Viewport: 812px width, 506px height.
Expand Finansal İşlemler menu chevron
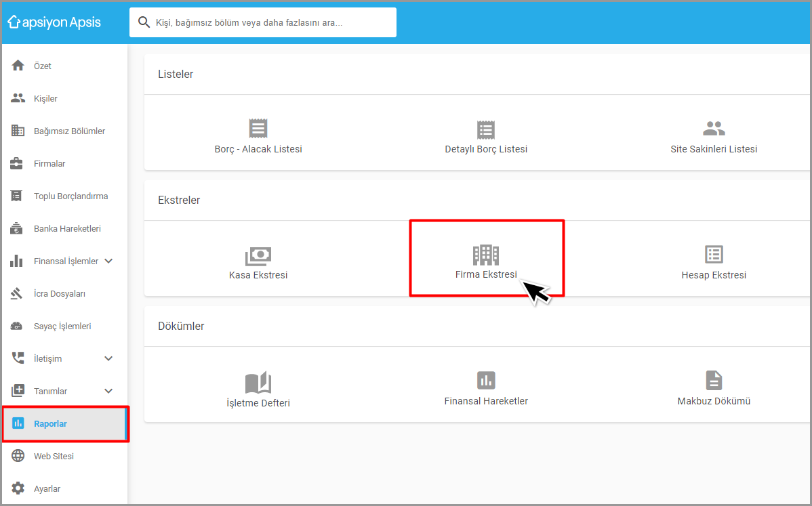[108, 261]
